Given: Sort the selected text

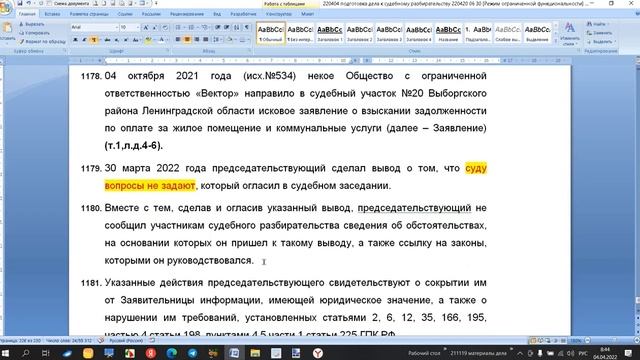Looking at the screenshot, I should (237, 27).
